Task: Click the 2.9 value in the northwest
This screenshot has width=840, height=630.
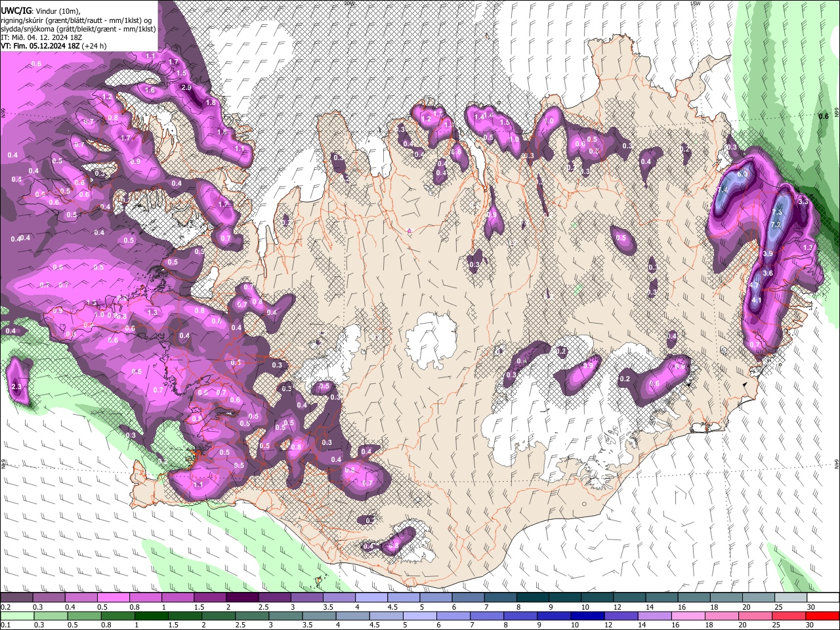Action: [x=186, y=87]
